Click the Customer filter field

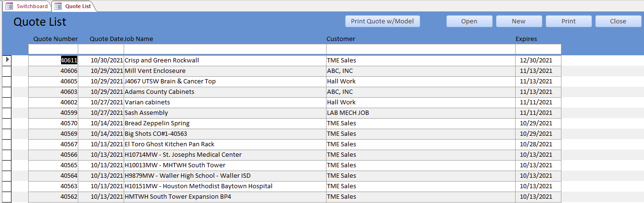[420, 49]
